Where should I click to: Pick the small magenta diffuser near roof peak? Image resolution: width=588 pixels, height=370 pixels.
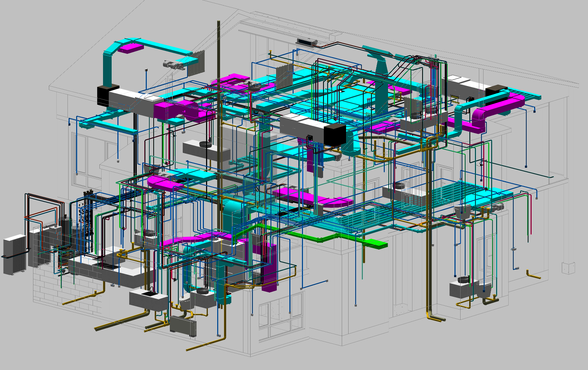[x=131, y=48]
